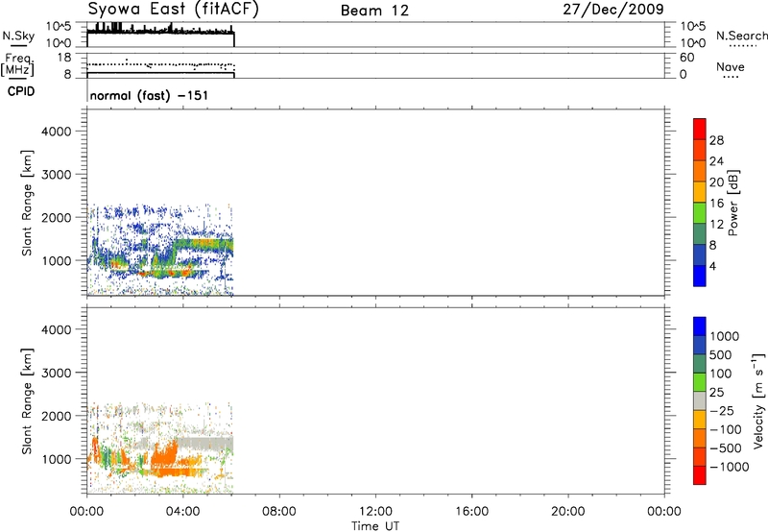Click the 2000 km tick on velocity panel
The image size is (768, 532).
point(57,416)
